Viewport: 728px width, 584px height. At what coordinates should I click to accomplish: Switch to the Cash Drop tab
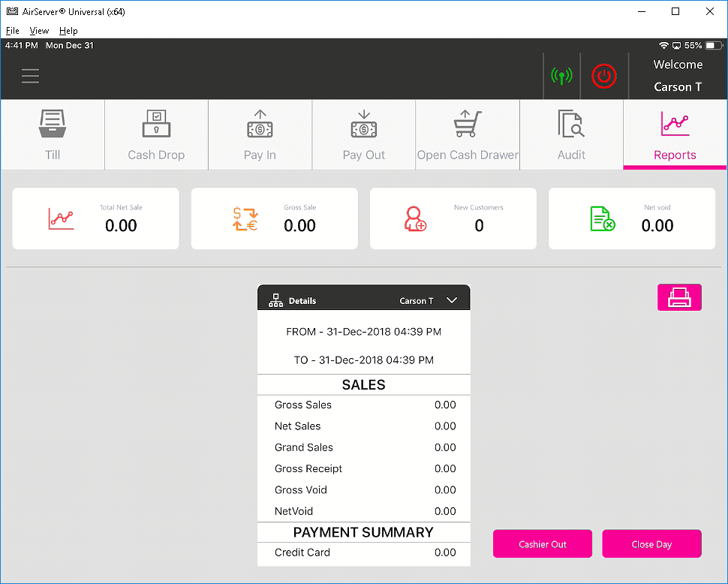[156, 135]
